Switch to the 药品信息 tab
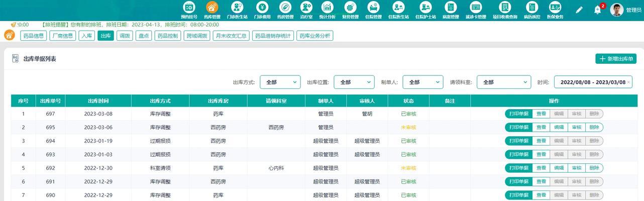The height and width of the screenshot is (201, 644). pos(34,36)
